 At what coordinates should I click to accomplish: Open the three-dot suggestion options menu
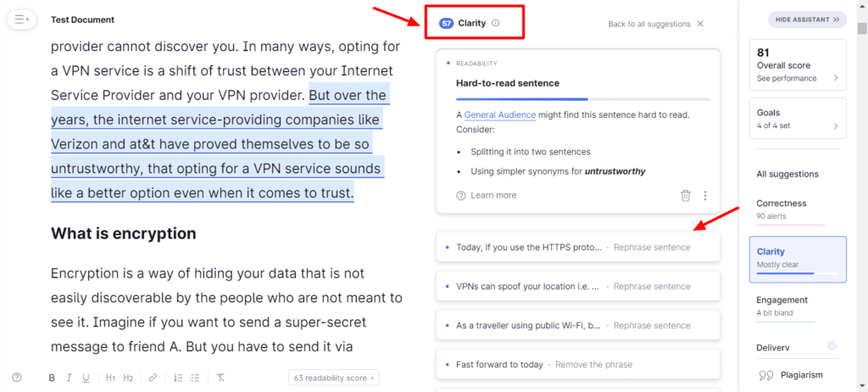tap(705, 195)
